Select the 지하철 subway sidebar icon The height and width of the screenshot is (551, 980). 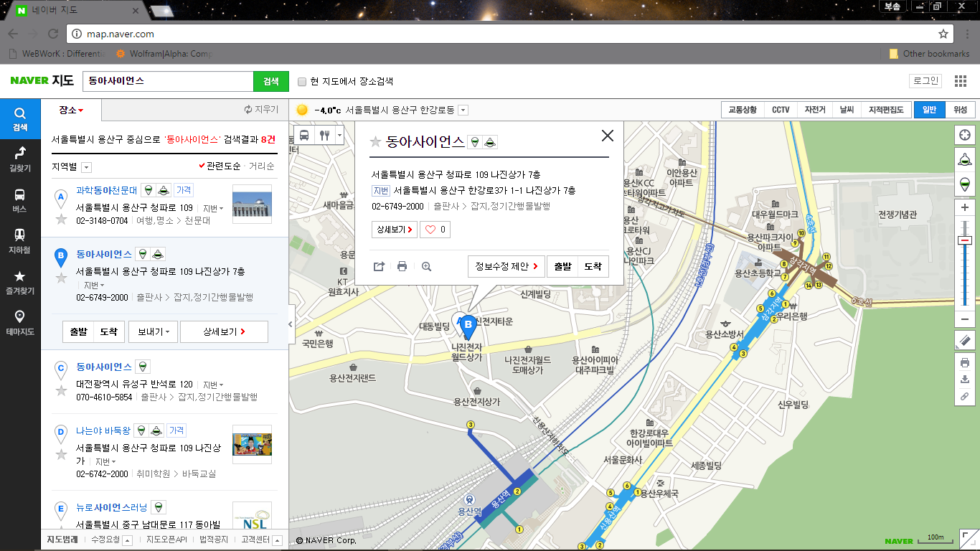(x=20, y=240)
